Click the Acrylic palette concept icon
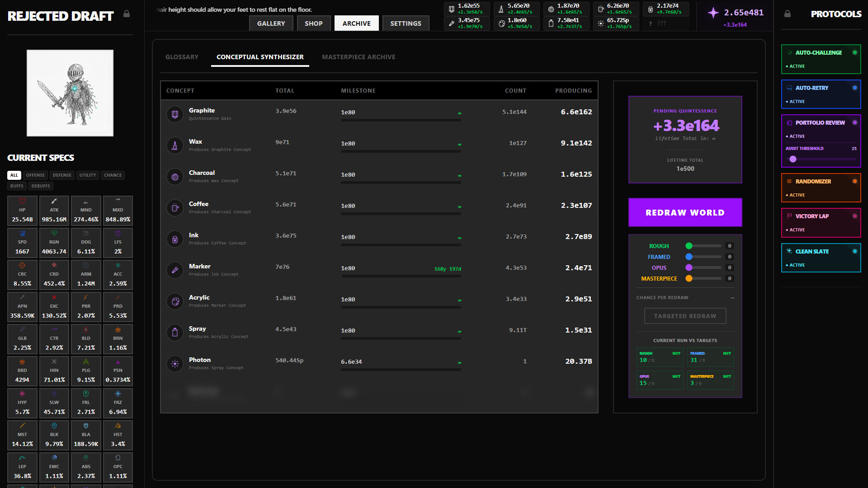Viewport: 868px width, 488px height. coord(175,301)
